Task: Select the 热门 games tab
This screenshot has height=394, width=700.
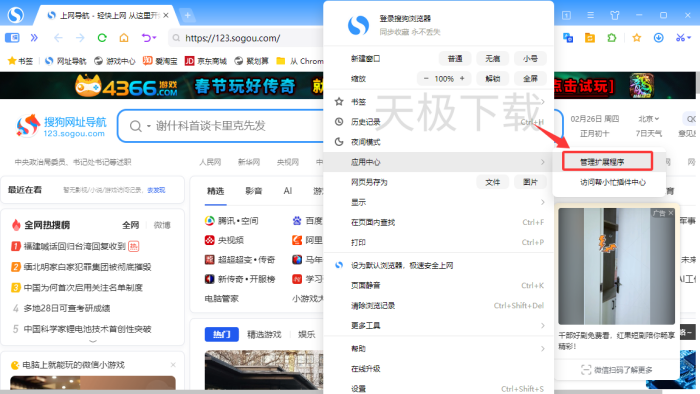Action: click(222, 334)
